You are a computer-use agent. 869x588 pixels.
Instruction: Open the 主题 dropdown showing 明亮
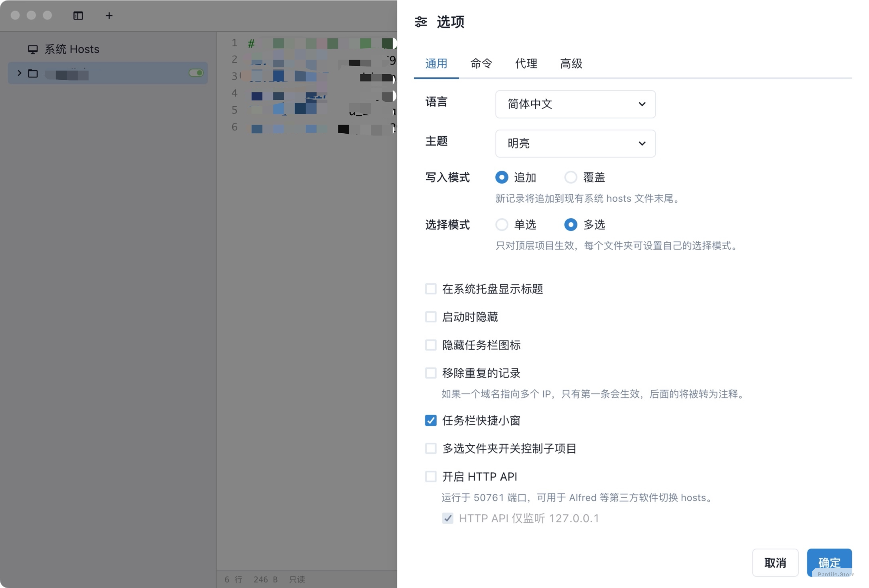click(575, 144)
